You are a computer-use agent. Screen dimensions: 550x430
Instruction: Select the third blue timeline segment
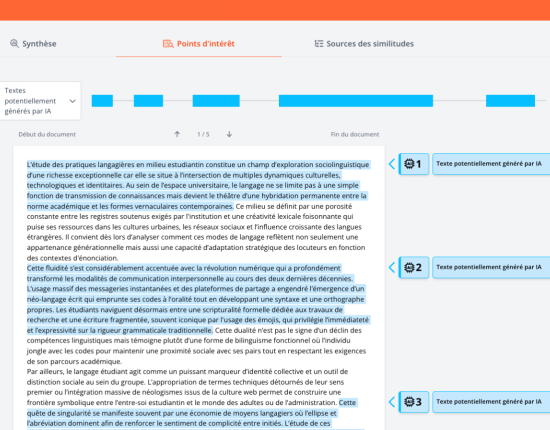pos(216,101)
